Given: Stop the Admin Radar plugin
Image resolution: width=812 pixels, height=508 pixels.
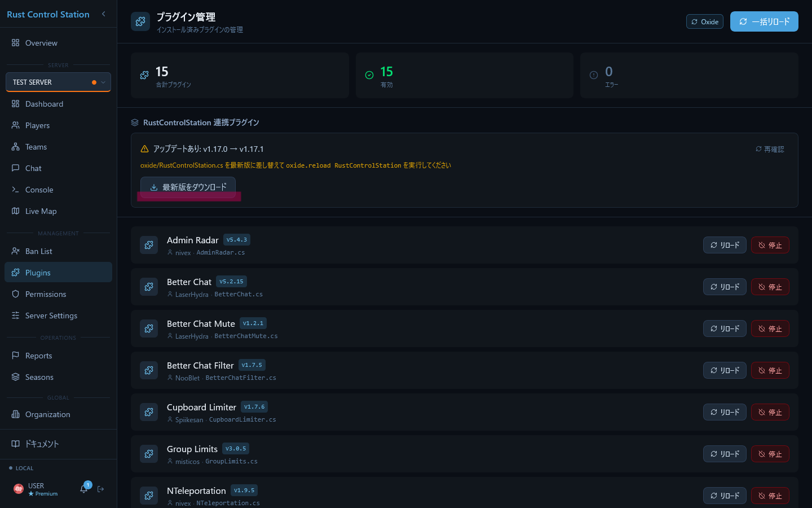Looking at the screenshot, I should [x=770, y=245].
